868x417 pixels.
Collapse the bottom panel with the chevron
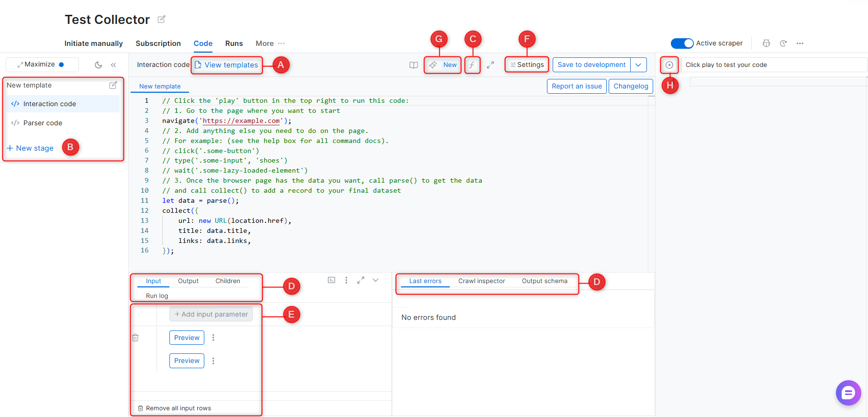coord(376,280)
